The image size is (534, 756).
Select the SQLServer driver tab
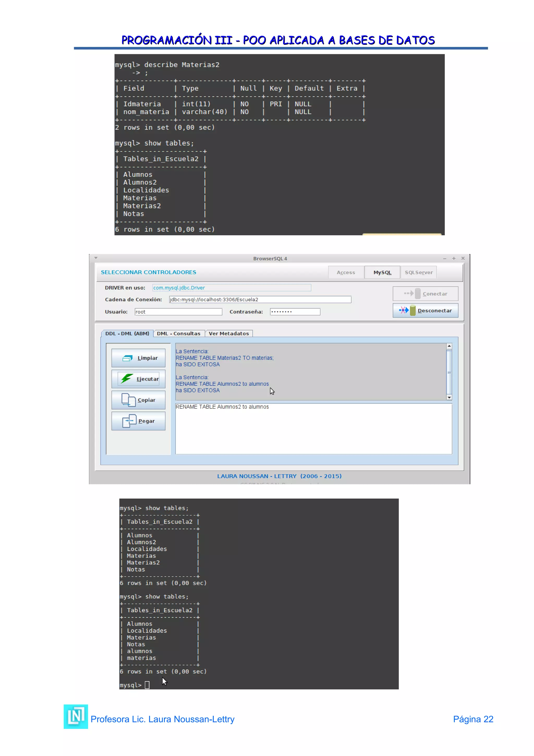pyautogui.click(x=418, y=272)
